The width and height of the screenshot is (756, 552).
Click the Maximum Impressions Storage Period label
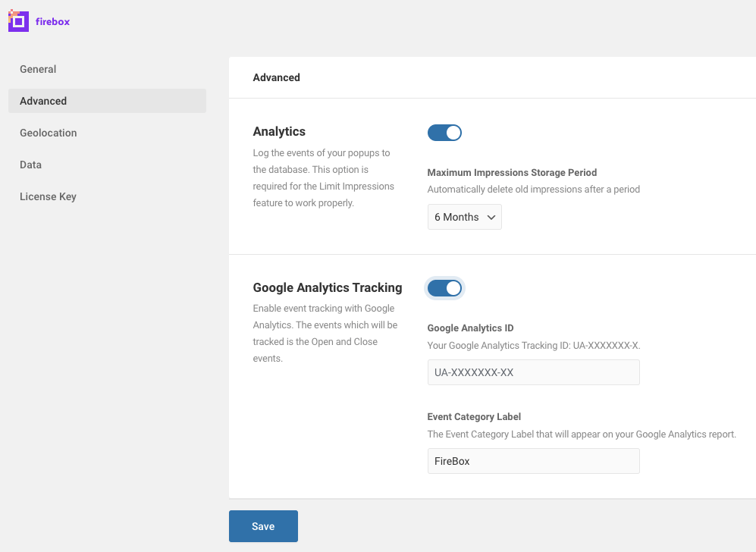512,173
